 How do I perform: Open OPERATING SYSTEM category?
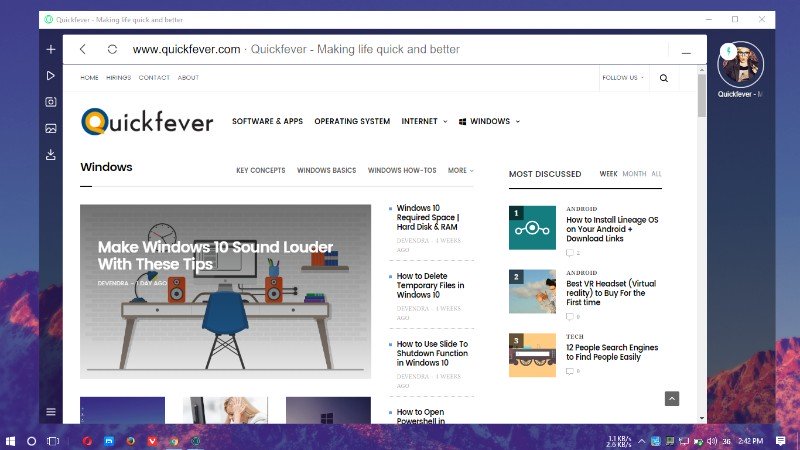(x=352, y=121)
